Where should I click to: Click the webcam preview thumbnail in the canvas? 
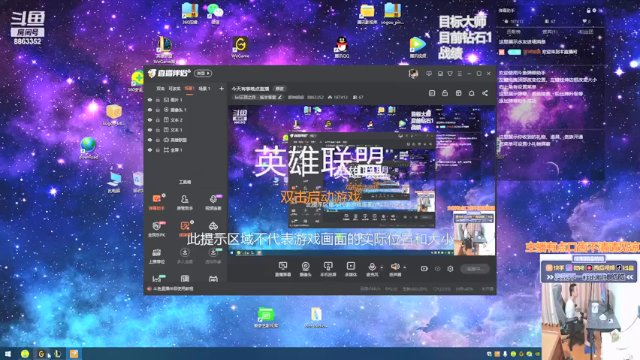[474, 233]
